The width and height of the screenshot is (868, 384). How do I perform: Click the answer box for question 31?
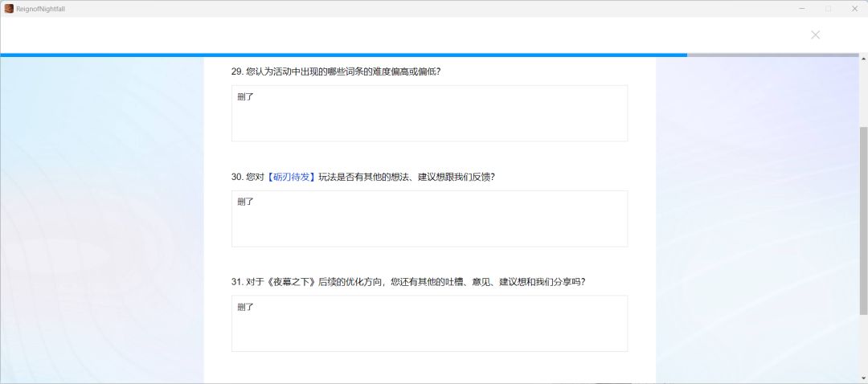pyautogui.click(x=429, y=323)
